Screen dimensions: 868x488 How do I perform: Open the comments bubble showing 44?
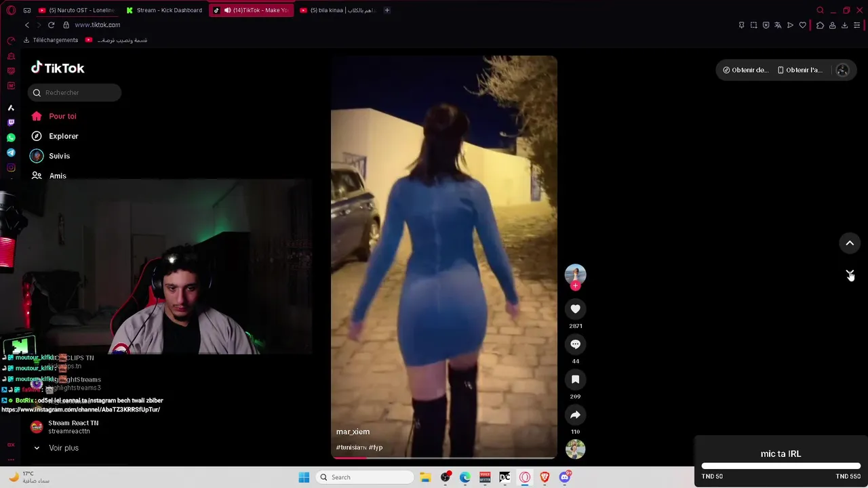(x=575, y=344)
